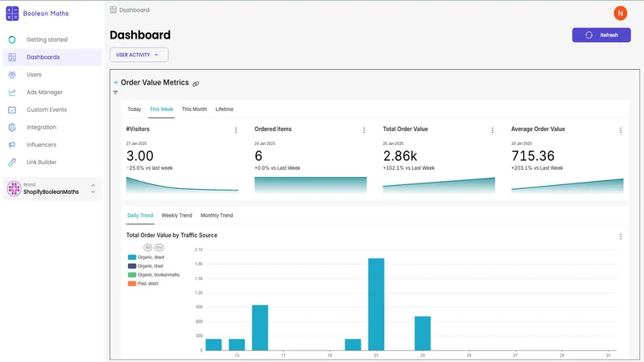This screenshot has height=362, width=644.
Task: Click the All legend toggle button
Action: pos(148,248)
